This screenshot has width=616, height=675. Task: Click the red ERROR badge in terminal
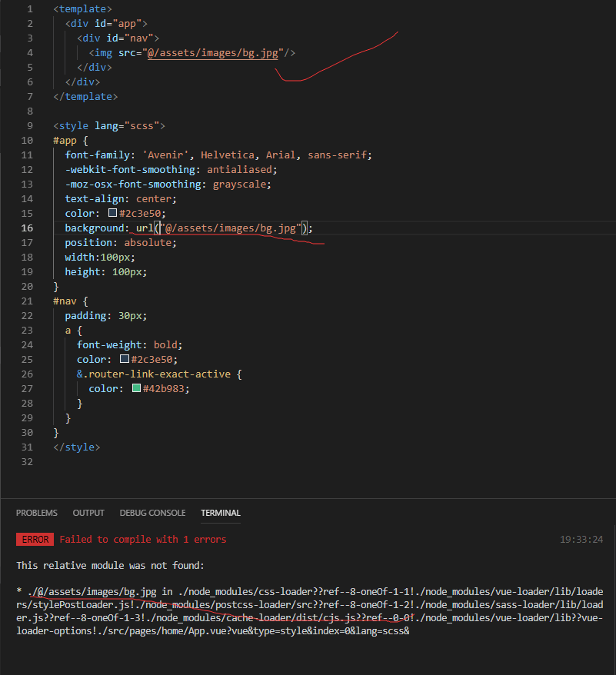35,540
